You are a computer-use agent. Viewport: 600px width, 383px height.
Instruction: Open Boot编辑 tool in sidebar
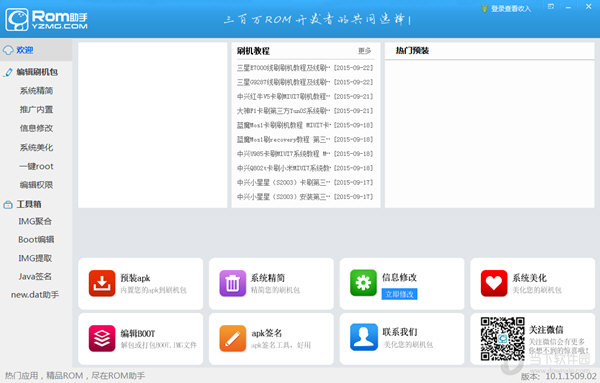[x=36, y=240]
